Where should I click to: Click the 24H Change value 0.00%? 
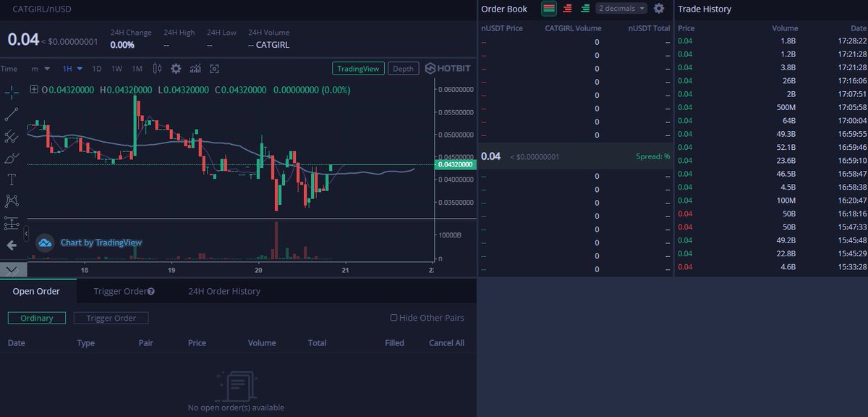pos(122,45)
